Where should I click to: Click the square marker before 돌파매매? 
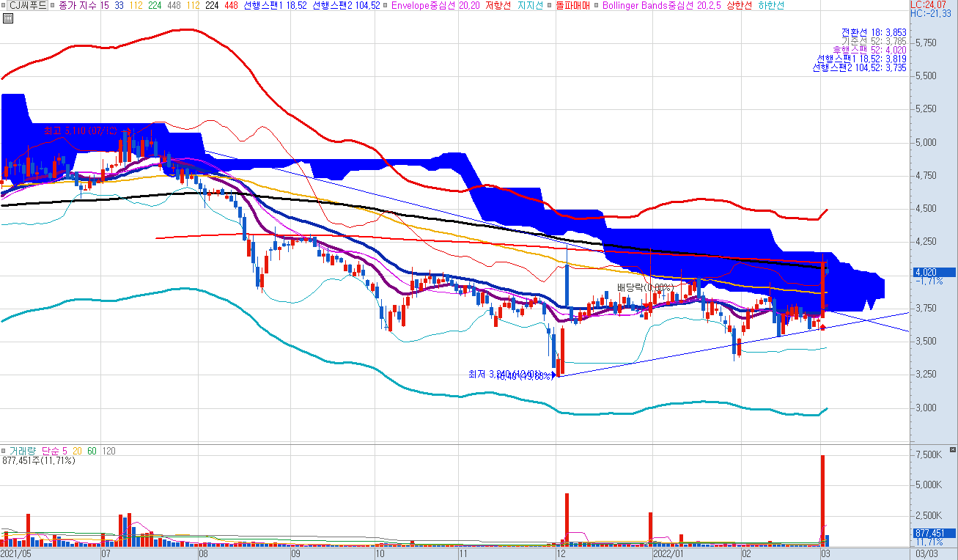549,5
